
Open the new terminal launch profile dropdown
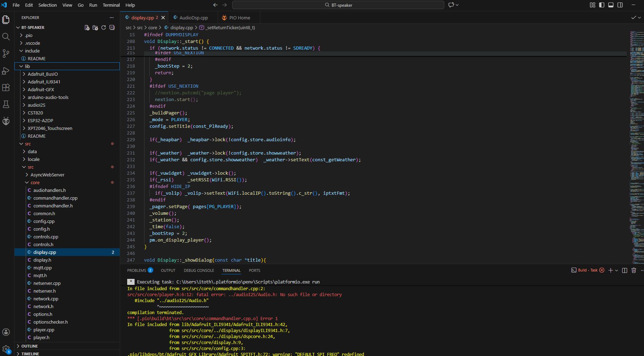617,270
